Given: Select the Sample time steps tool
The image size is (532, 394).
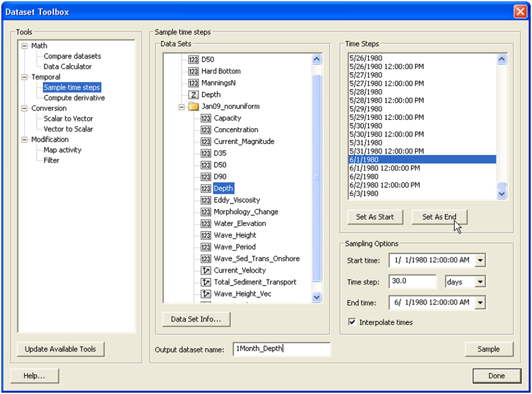Looking at the screenshot, I should click(x=72, y=87).
